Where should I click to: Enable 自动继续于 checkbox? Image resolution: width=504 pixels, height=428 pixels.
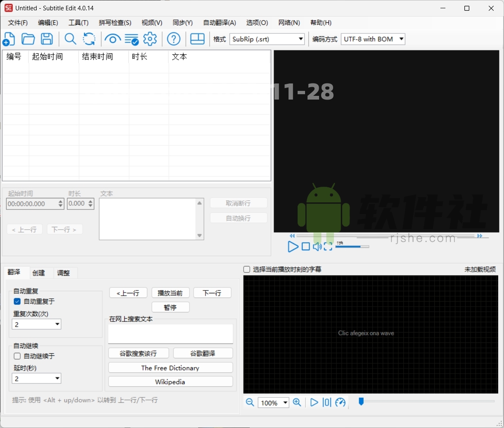point(17,356)
